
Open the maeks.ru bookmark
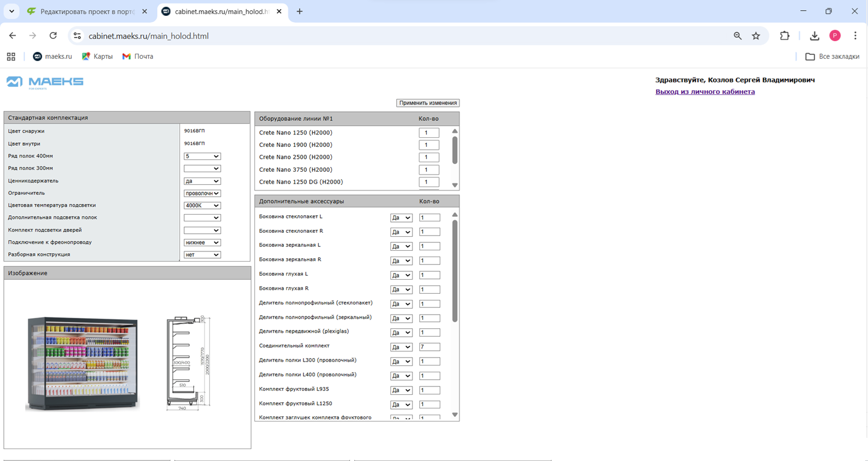coord(53,56)
